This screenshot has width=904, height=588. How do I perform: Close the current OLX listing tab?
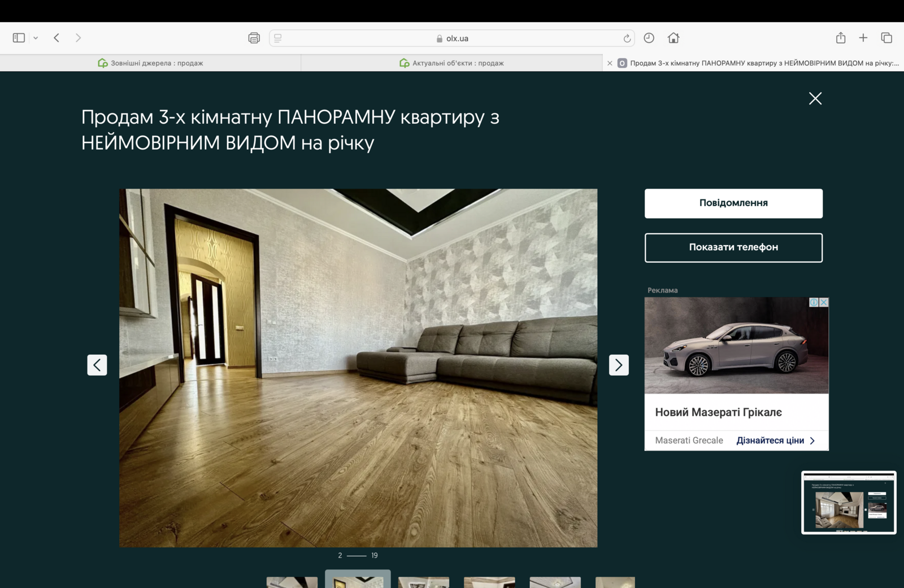pos(610,63)
